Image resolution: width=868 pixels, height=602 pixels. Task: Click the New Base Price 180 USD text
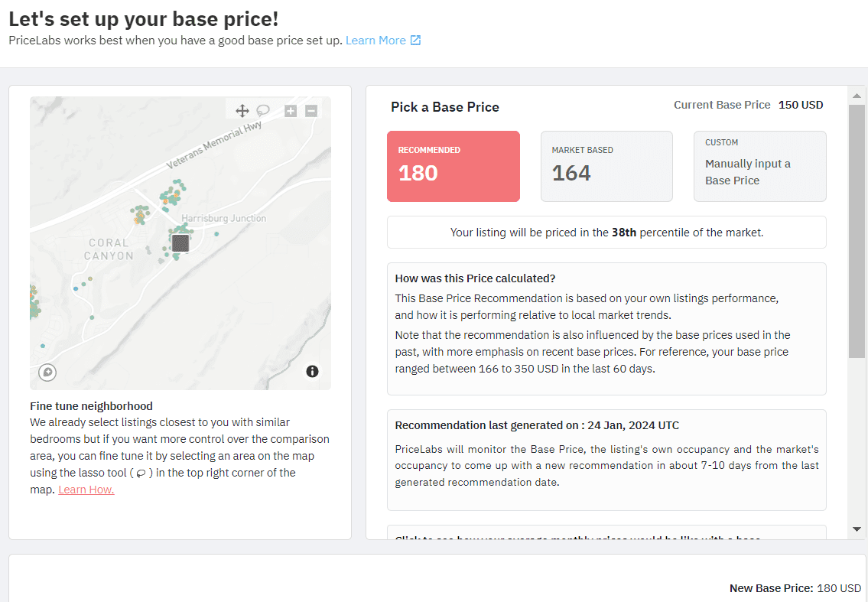795,588
